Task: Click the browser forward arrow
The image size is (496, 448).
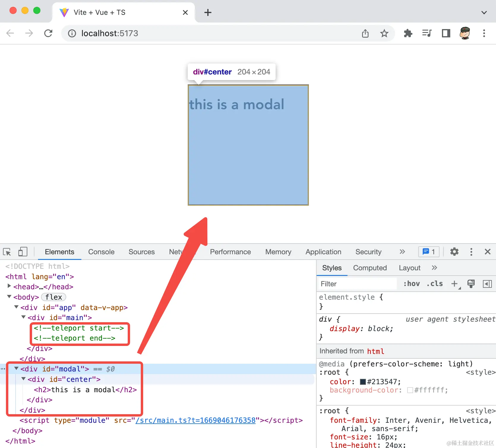Action: [x=29, y=33]
